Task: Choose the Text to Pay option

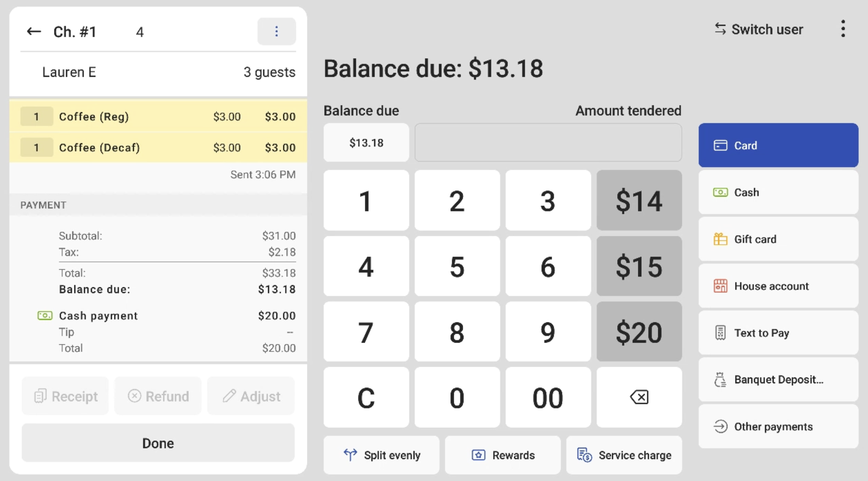Action: tap(778, 332)
